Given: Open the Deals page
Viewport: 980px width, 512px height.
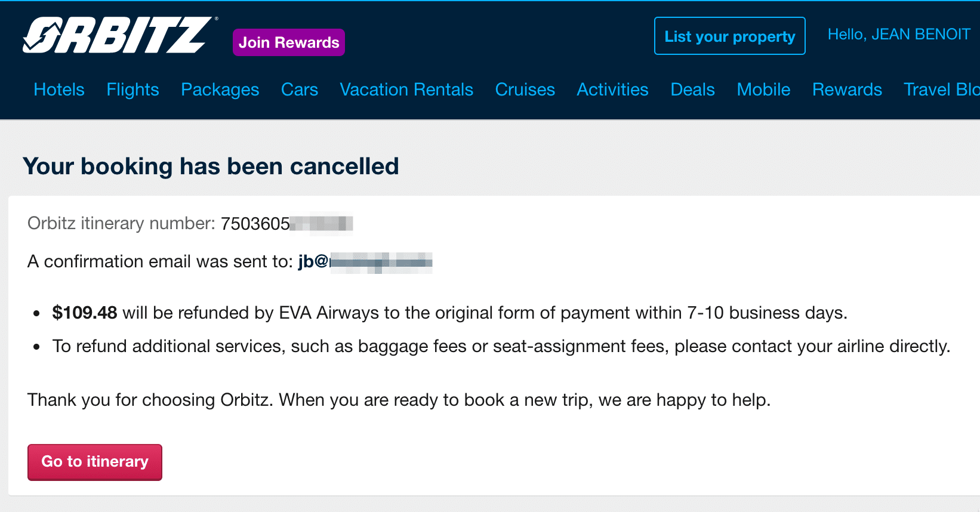Looking at the screenshot, I should [692, 90].
